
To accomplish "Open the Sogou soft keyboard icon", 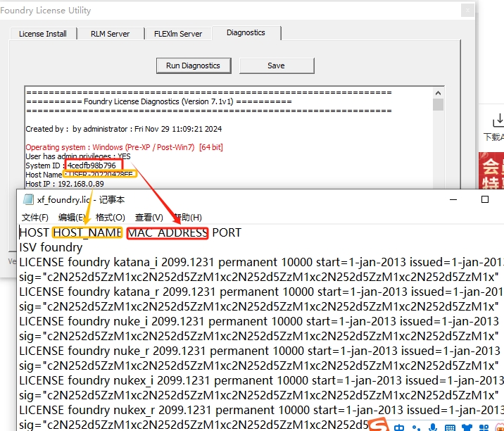I will point(449,427).
